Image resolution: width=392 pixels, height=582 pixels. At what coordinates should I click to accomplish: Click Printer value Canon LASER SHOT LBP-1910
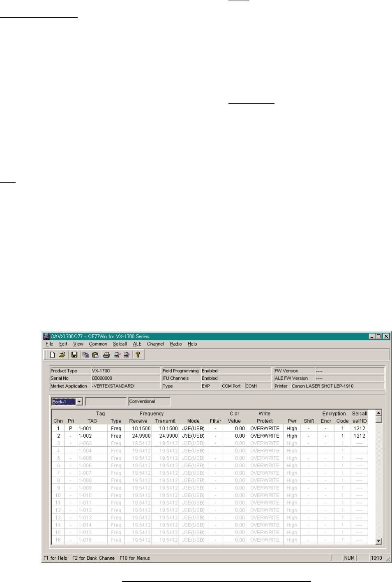click(338, 386)
